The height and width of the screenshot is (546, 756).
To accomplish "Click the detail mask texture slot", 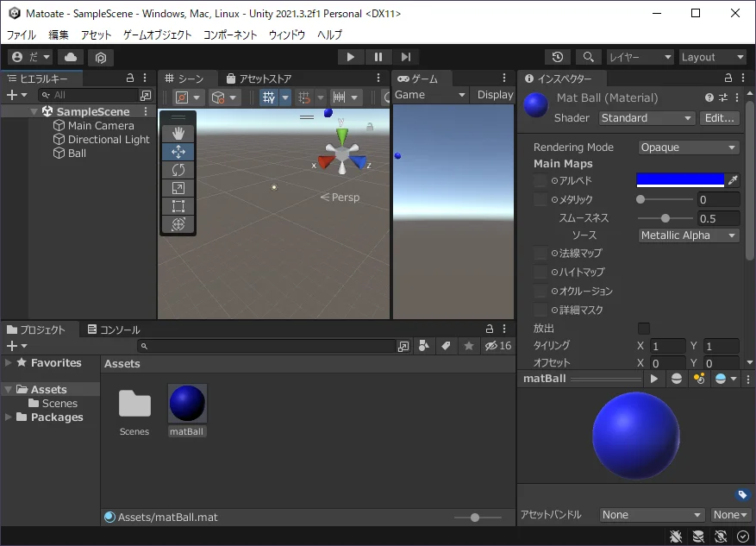I will (540, 310).
